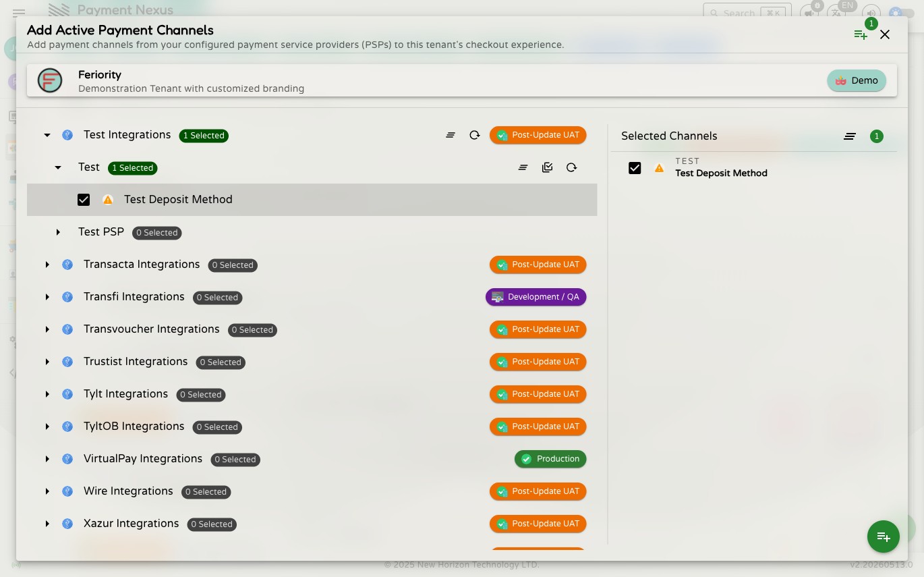924x577 pixels.
Task: Expand Tylt Integrations
Action: pyautogui.click(x=47, y=394)
